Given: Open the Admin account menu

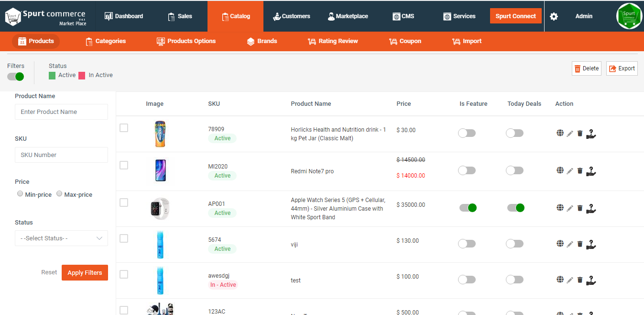Looking at the screenshot, I should click(x=584, y=16).
